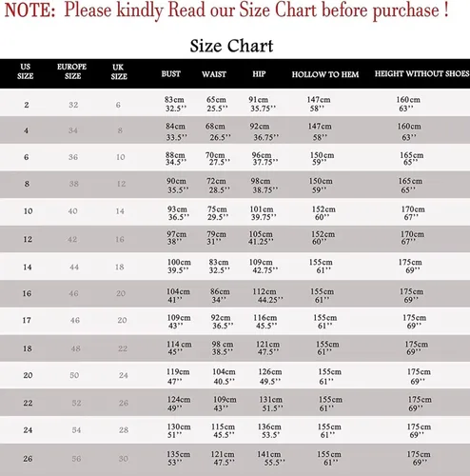Image resolution: width=470 pixels, height=476 pixels.
Task: Select US size 2 row label
Action: (x=27, y=105)
